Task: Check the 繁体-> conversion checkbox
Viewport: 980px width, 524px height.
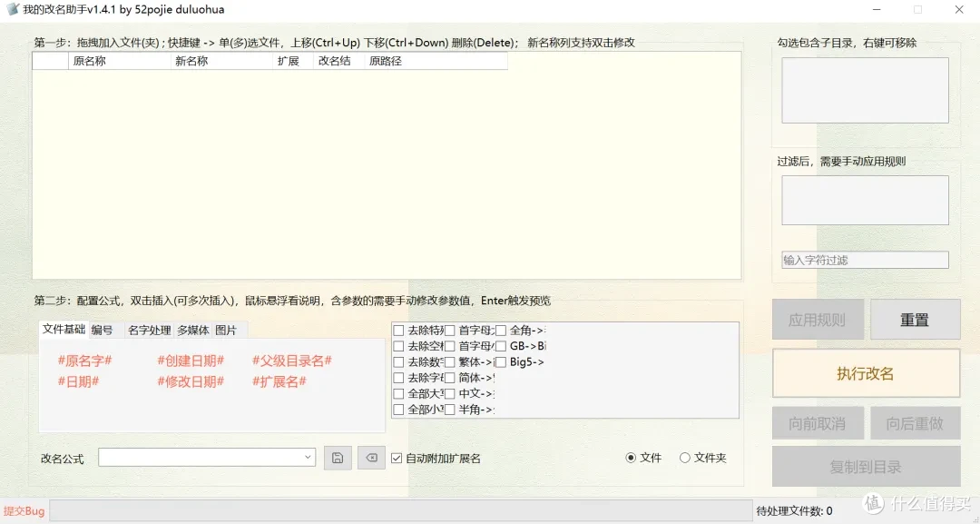Action: pos(449,362)
